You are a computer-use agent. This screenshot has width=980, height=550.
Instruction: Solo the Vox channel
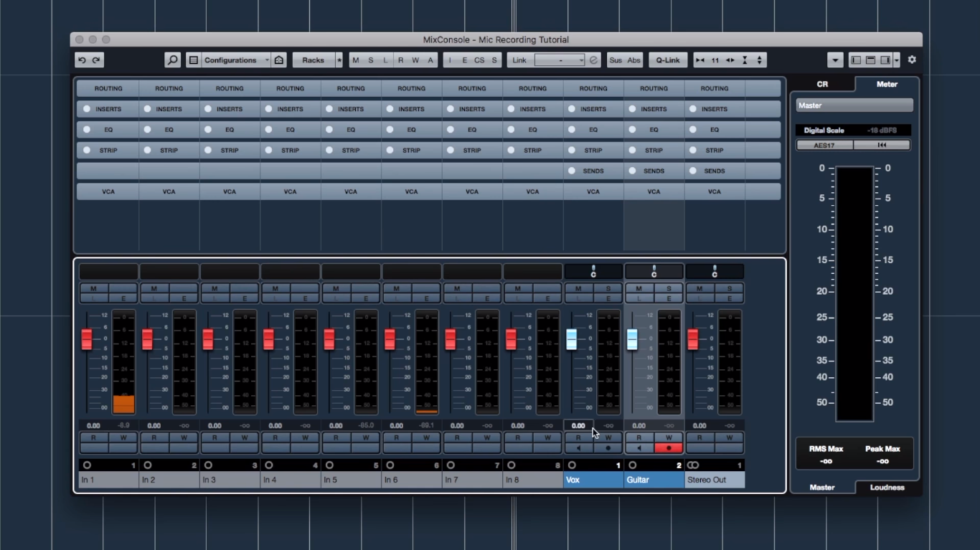[x=608, y=287]
